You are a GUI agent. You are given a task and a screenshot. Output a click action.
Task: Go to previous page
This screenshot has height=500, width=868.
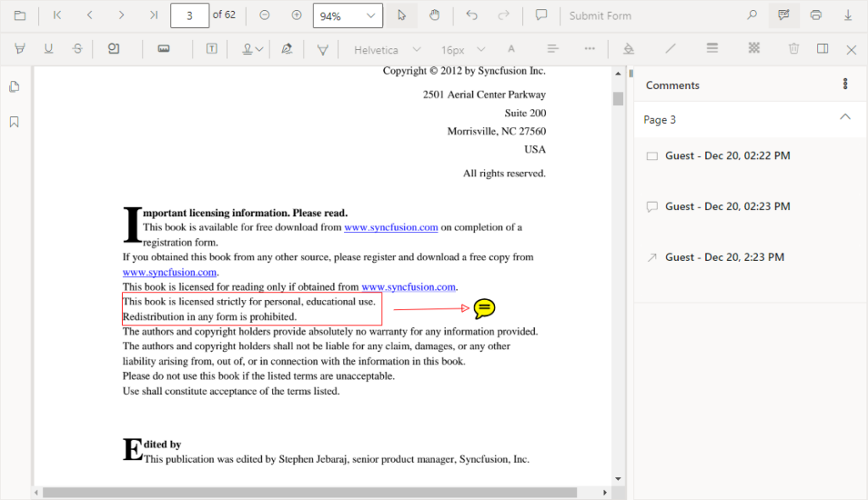pos(89,15)
